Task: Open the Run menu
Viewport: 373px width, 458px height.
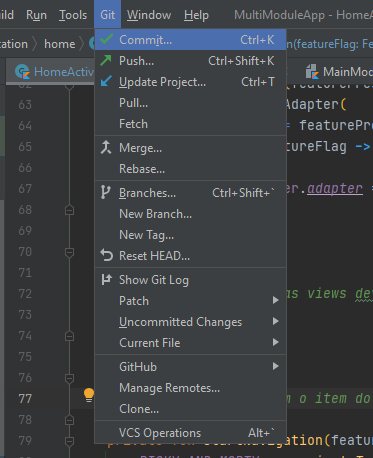Action: click(x=36, y=15)
